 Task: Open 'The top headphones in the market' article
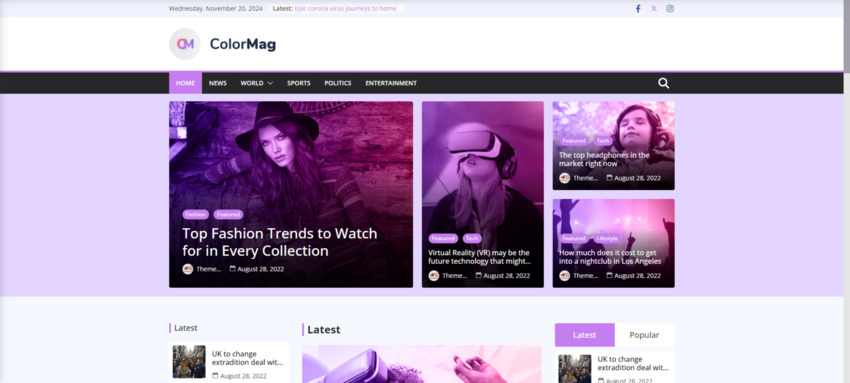click(x=604, y=159)
